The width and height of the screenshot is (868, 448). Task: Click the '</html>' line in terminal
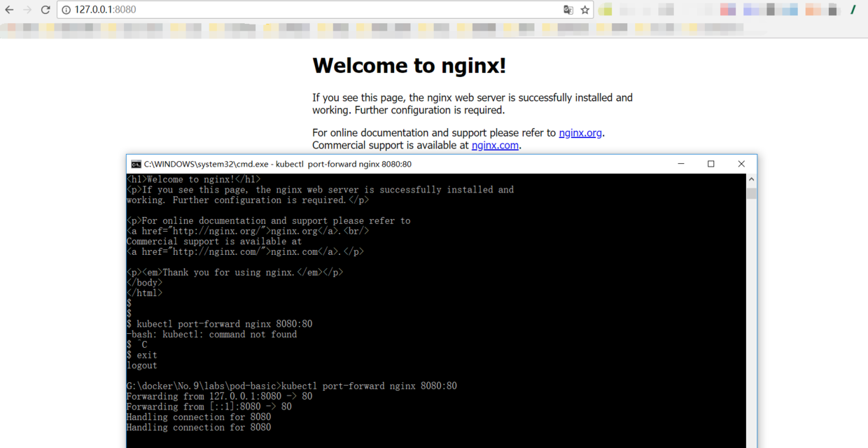point(144,293)
